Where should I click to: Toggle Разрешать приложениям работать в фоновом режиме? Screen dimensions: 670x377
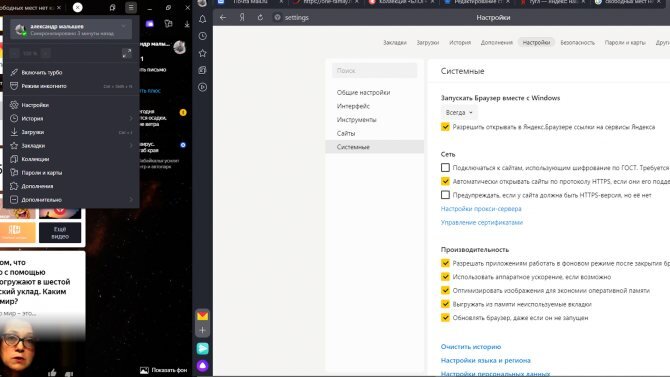pos(445,263)
